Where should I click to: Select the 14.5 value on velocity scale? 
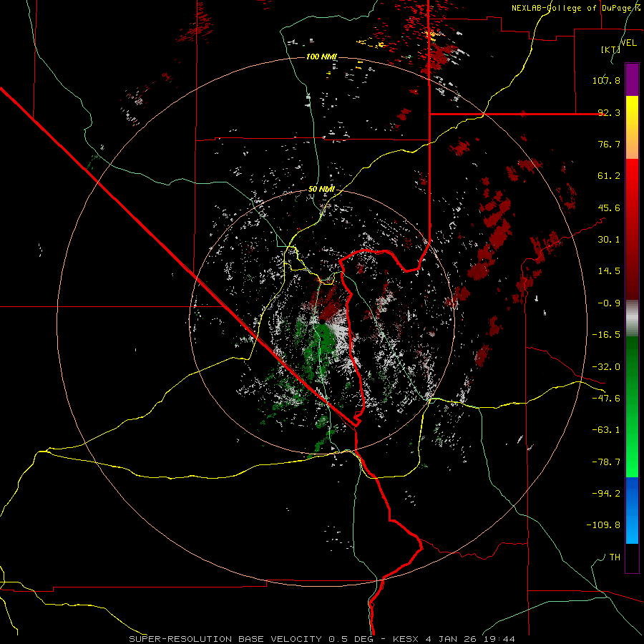click(x=609, y=271)
